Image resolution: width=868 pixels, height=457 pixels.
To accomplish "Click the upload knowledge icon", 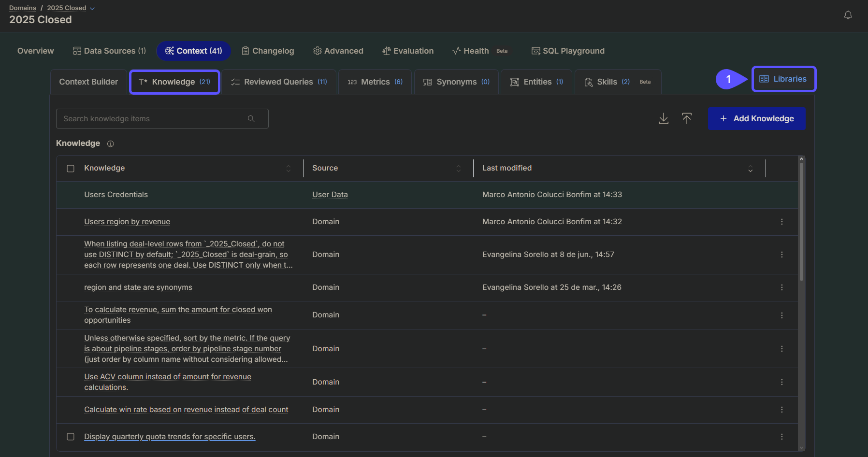I will [x=687, y=119].
